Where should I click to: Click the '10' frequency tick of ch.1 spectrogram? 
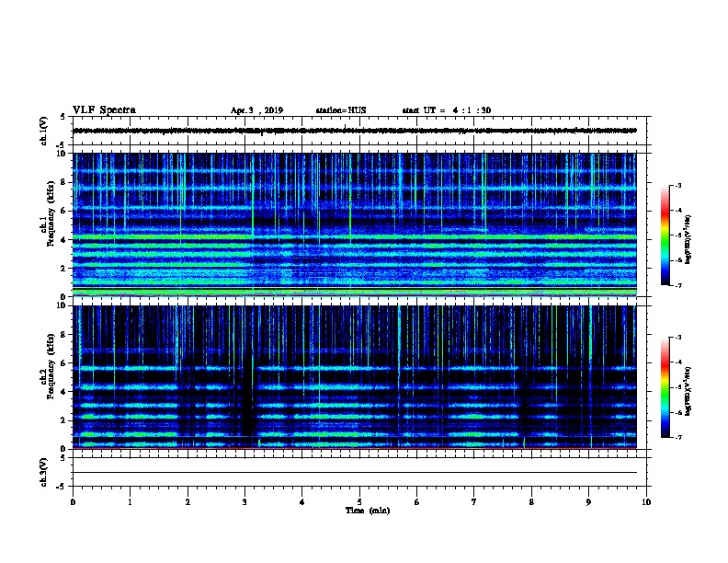pos(62,154)
